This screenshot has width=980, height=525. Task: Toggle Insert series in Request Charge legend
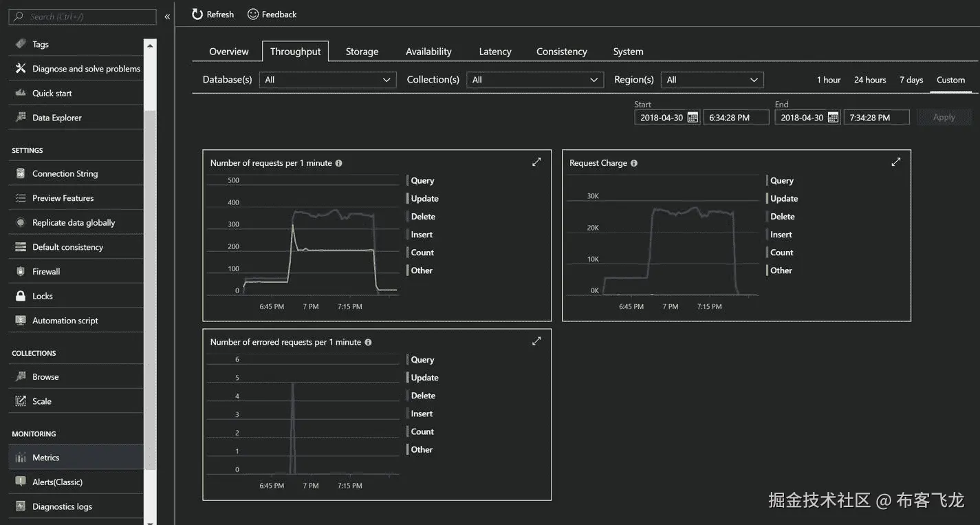point(780,235)
